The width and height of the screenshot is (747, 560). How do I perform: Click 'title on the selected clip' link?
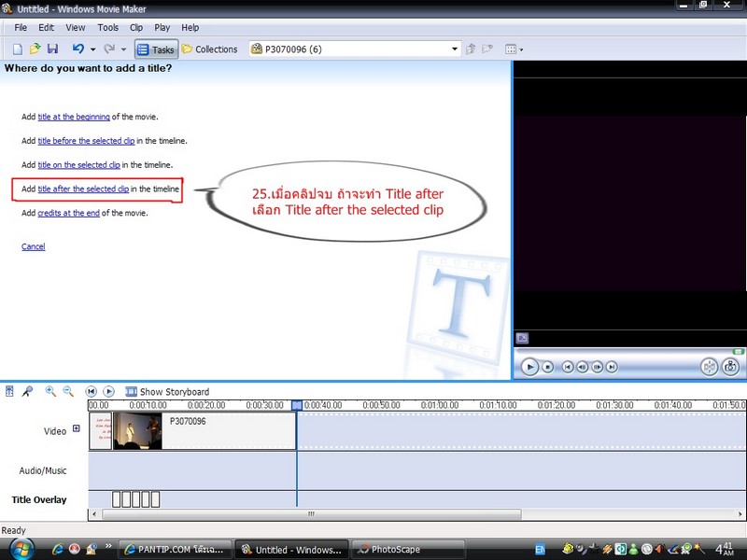78,165
